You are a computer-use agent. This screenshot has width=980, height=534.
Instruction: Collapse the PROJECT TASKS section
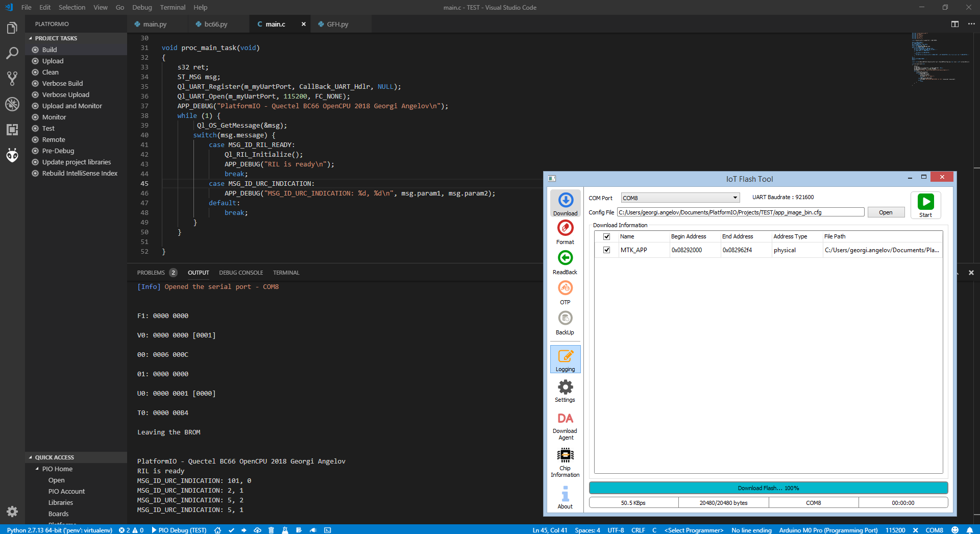pos(77,38)
